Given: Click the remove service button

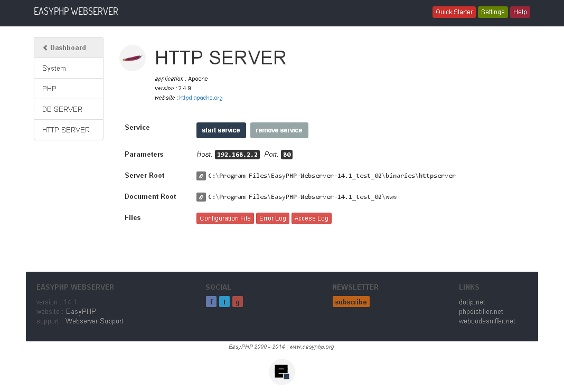Looking at the screenshot, I should [x=279, y=130].
